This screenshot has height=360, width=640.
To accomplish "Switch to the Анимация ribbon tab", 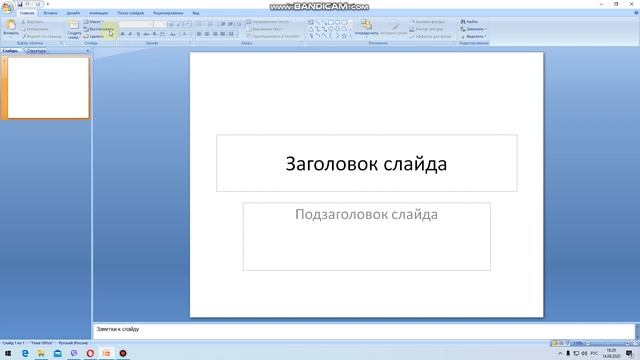I will coord(99,13).
